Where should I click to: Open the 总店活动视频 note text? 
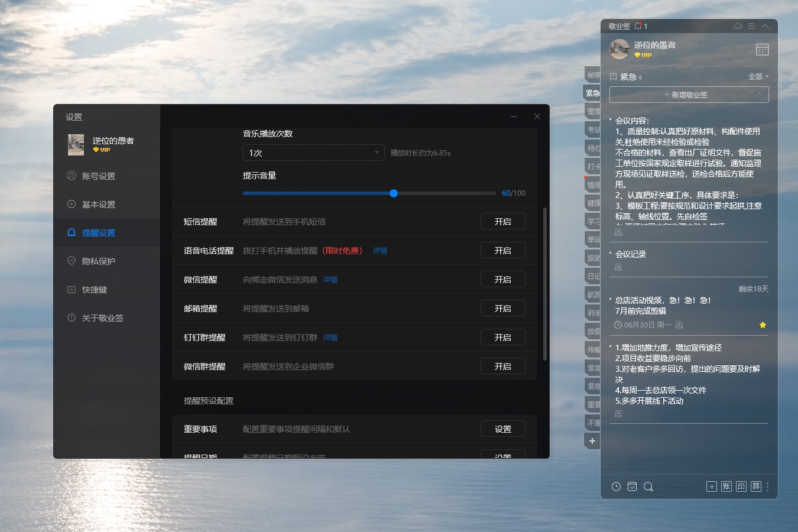[x=663, y=306]
